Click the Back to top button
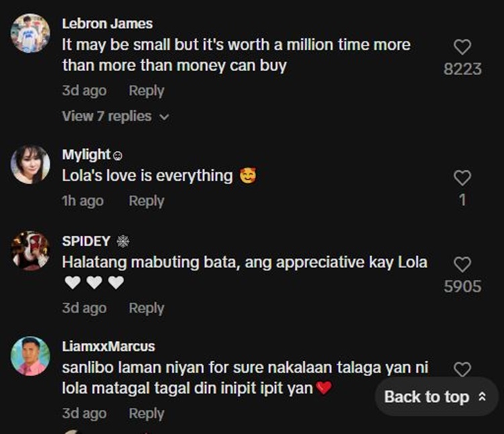The image size is (504, 434). pyautogui.click(x=436, y=397)
